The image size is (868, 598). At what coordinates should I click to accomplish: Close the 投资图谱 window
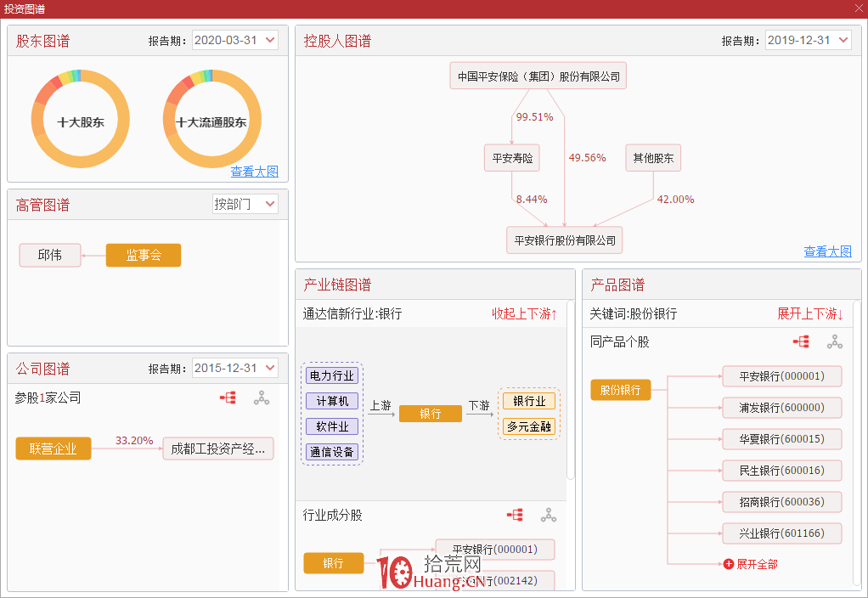859,8
